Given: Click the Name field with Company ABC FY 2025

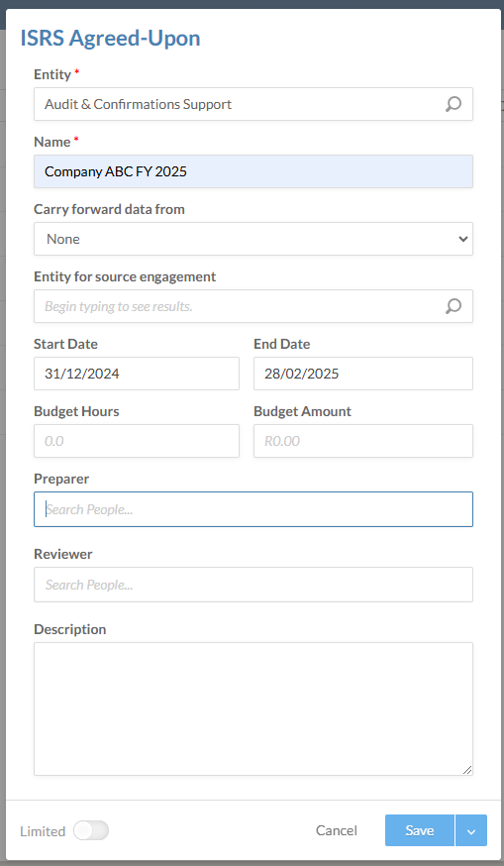Looking at the screenshot, I should pos(253,171).
